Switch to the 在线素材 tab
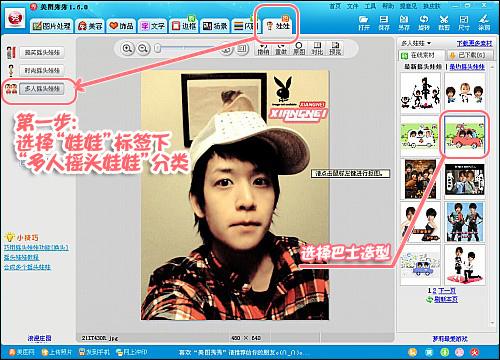 click(x=422, y=55)
